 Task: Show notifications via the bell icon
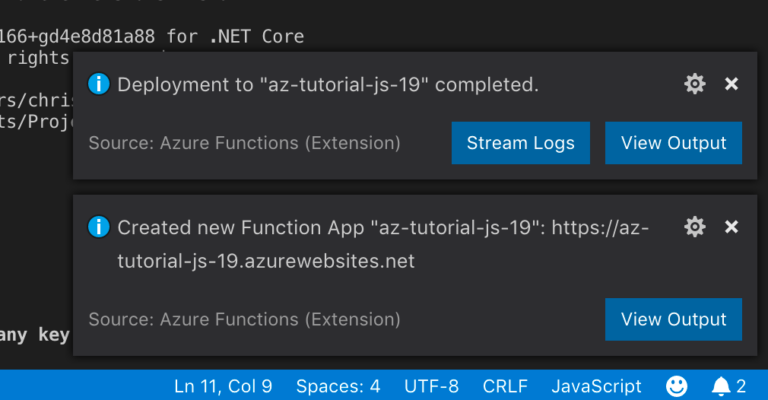[727, 386]
